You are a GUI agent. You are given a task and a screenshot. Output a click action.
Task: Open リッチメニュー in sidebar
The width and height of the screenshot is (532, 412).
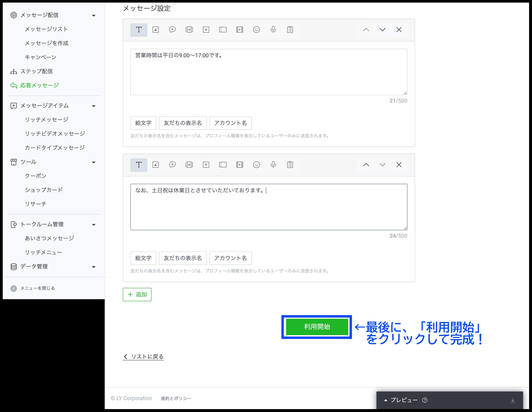[x=43, y=252]
